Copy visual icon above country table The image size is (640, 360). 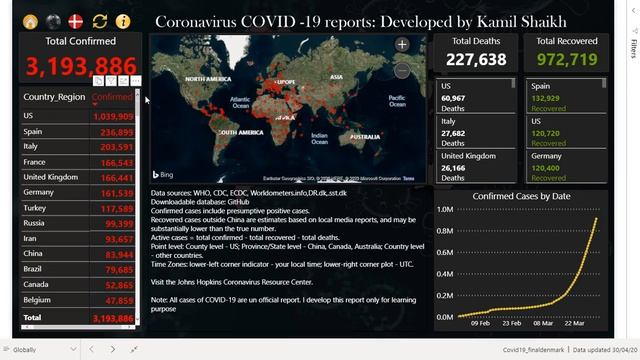tap(98, 81)
